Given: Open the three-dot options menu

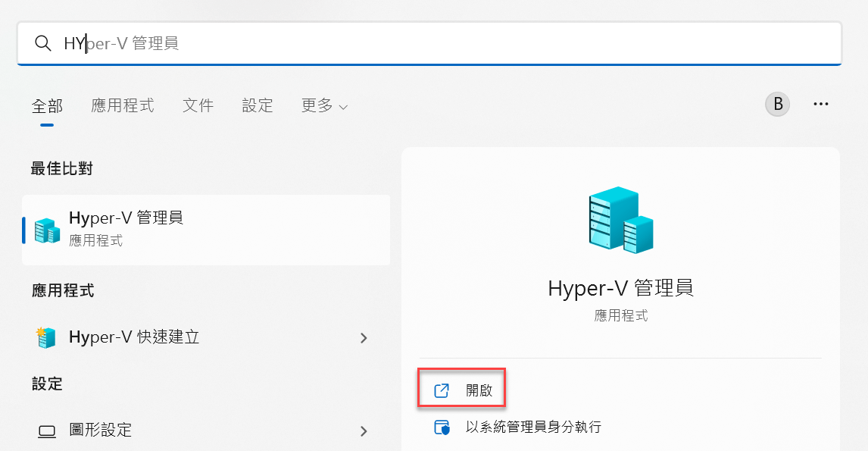Looking at the screenshot, I should tap(821, 104).
